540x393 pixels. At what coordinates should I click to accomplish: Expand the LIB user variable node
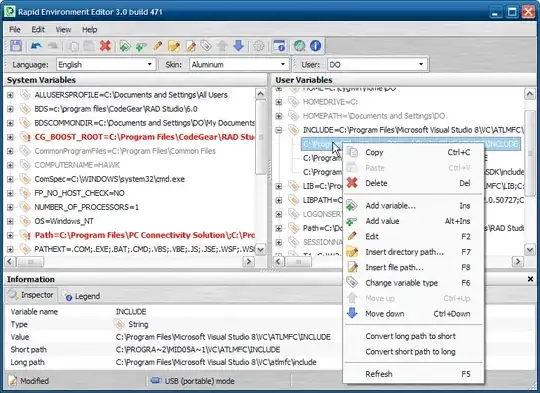pyautogui.click(x=279, y=186)
